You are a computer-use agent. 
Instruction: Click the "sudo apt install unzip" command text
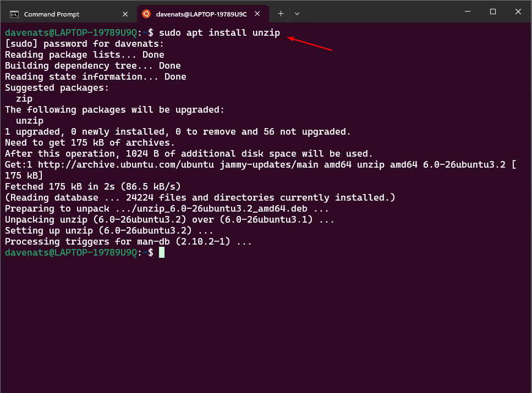(220, 33)
